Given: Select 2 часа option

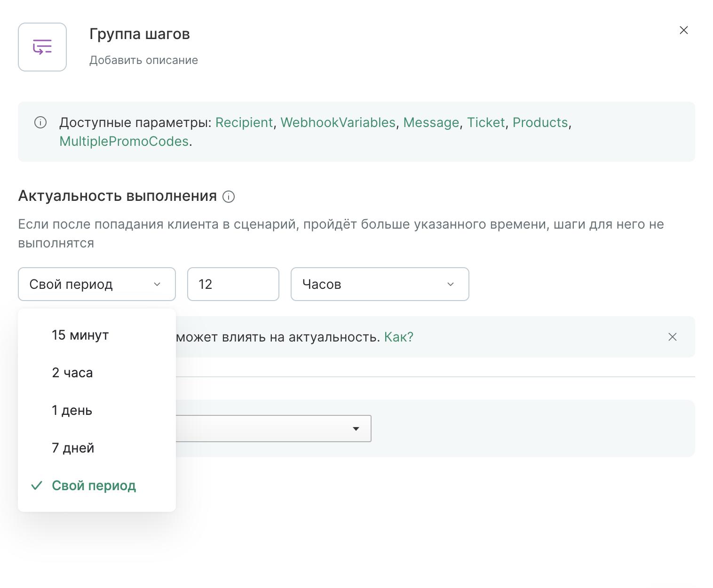Looking at the screenshot, I should 97,373.
